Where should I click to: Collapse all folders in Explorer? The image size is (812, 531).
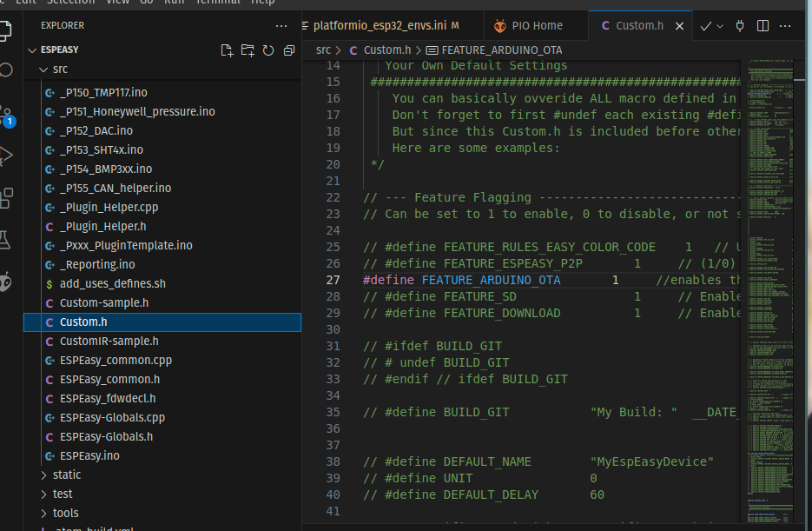click(289, 50)
